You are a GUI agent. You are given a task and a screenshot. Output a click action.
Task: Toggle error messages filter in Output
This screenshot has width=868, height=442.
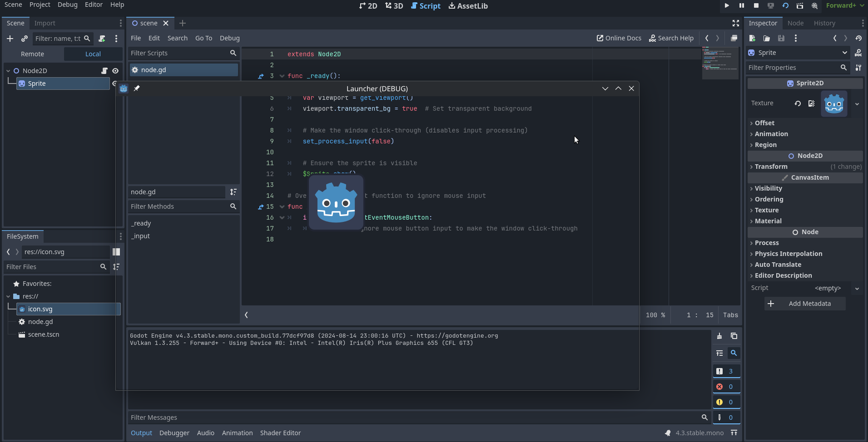(x=726, y=387)
